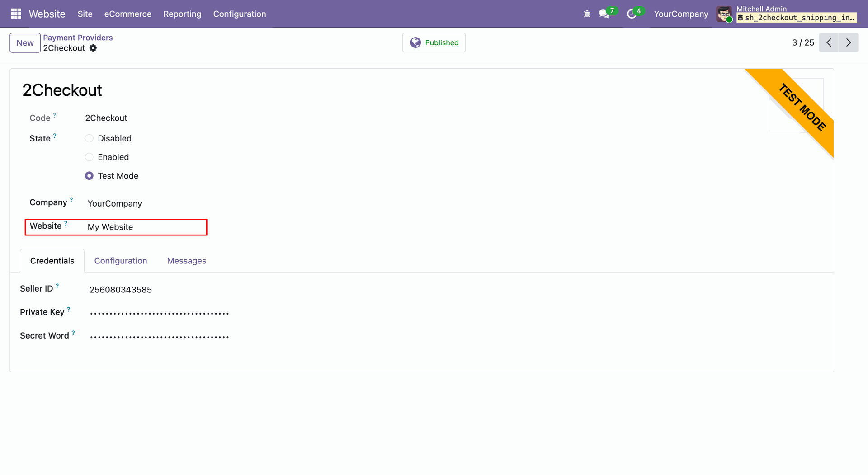Select the Enabled state option

[90, 157]
